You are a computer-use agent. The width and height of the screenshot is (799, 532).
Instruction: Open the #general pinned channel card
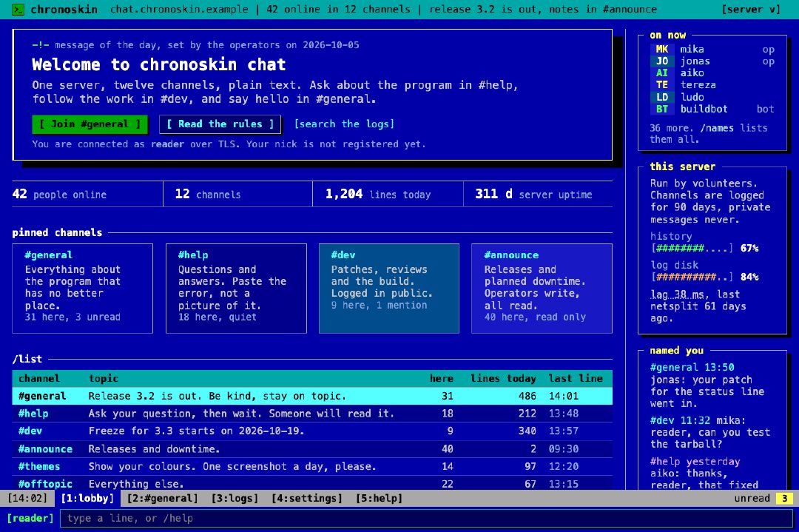coord(83,289)
